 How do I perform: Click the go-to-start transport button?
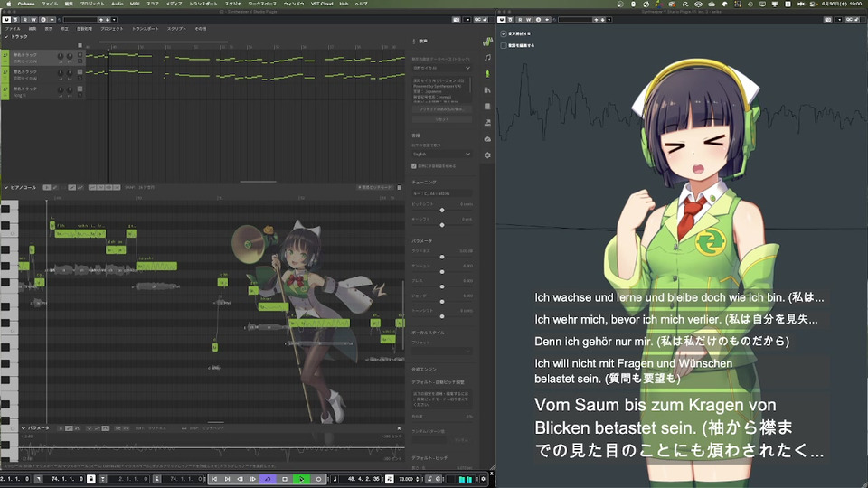tap(214, 479)
